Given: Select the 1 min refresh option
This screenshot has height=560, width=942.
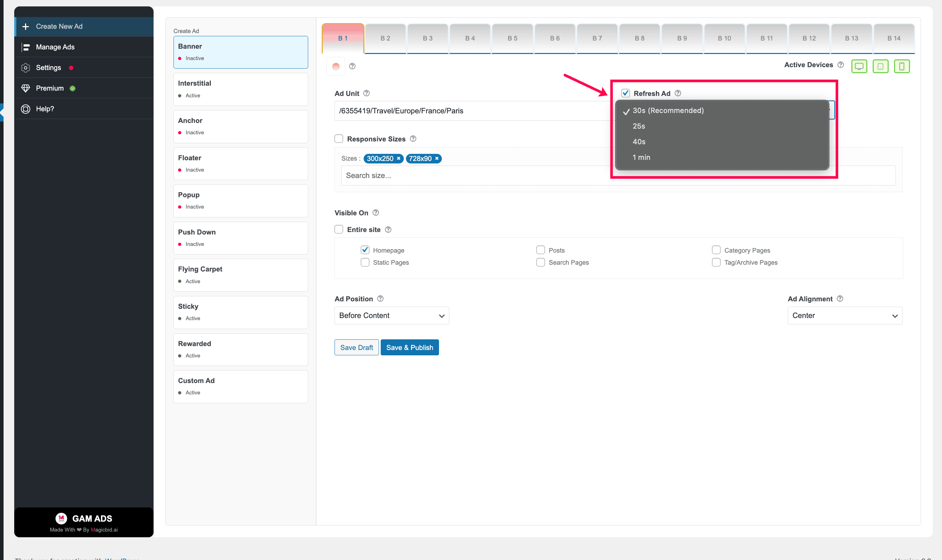Looking at the screenshot, I should (722, 157).
